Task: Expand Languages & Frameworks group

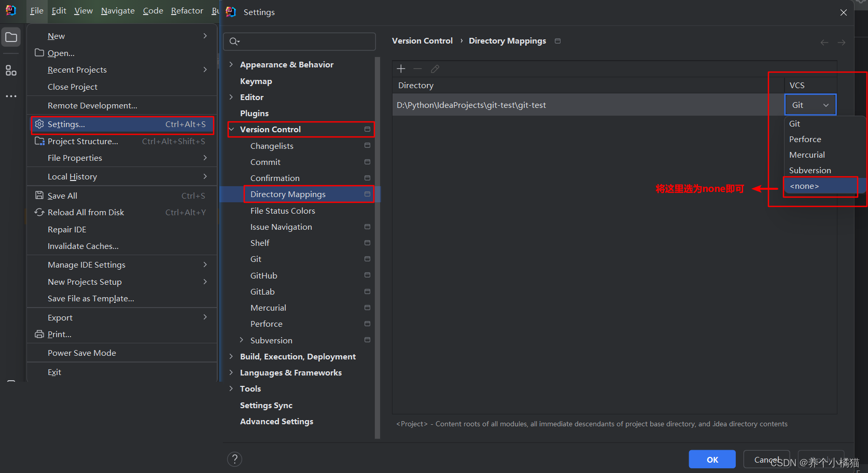Action: coord(231,372)
